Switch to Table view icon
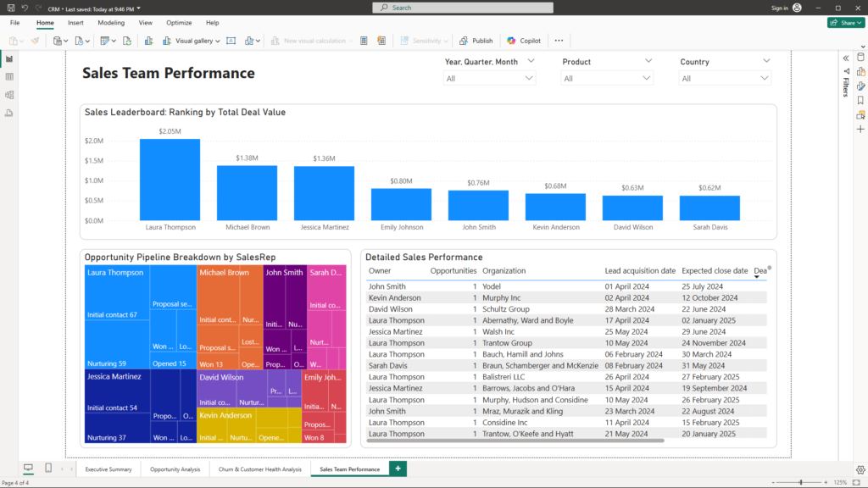 (x=9, y=77)
